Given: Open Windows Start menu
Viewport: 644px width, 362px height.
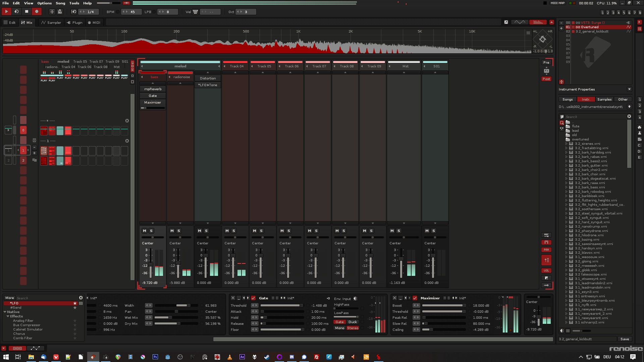Looking at the screenshot, I should click(x=6, y=357).
